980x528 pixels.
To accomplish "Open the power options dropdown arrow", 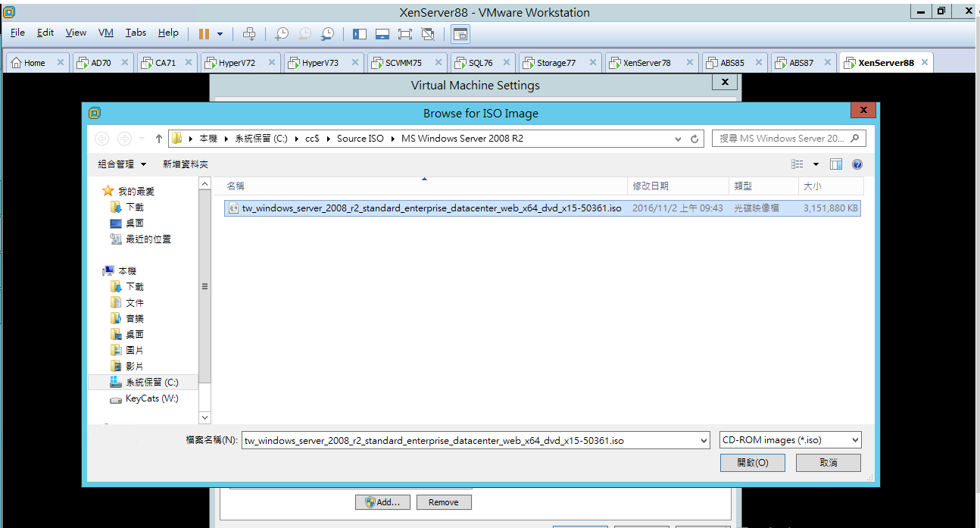I will click(220, 34).
